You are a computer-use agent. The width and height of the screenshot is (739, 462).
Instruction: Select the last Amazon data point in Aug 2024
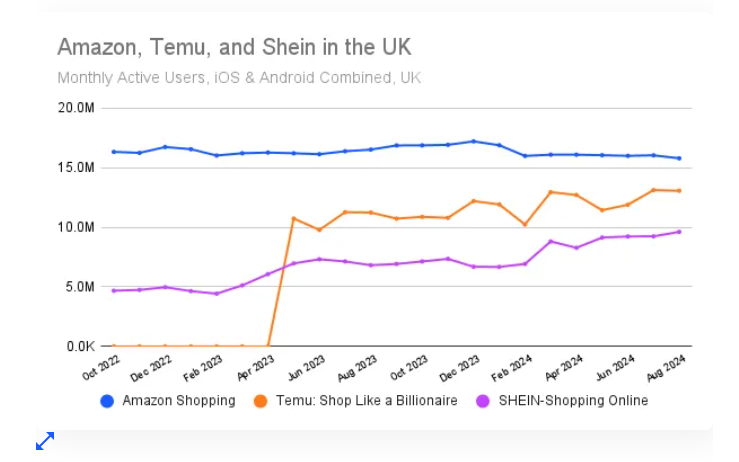pyautogui.click(x=679, y=158)
